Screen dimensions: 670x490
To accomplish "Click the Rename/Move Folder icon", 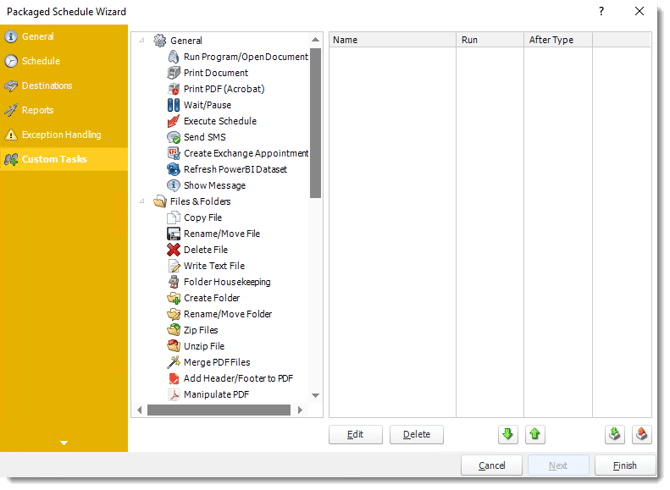I will [173, 314].
